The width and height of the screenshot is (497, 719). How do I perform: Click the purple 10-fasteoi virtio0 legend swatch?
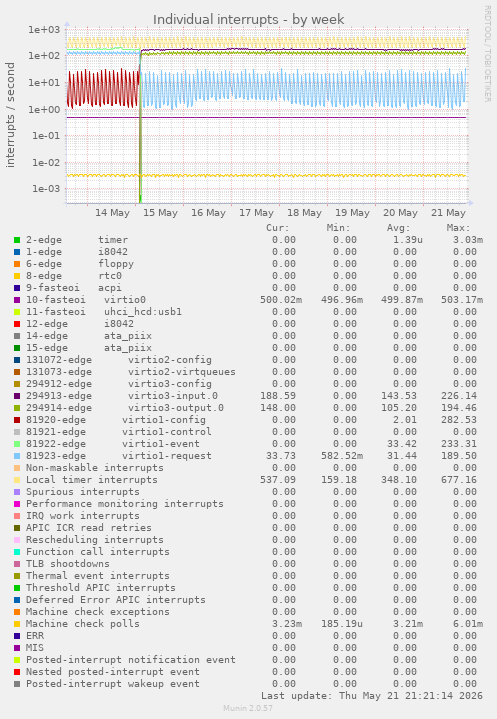click(17, 300)
